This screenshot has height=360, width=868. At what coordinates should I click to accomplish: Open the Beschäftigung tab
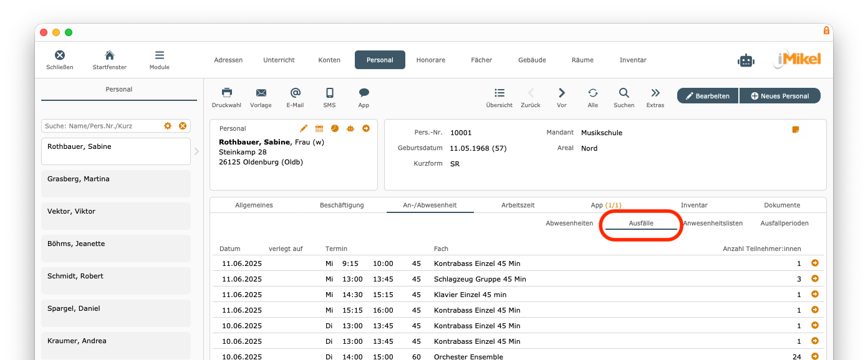click(342, 205)
